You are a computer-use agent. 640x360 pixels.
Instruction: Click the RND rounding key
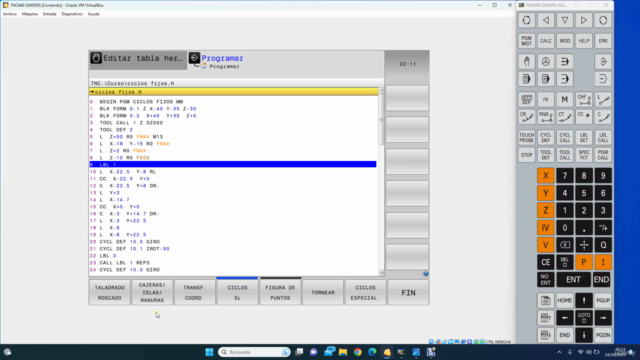(546, 117)
